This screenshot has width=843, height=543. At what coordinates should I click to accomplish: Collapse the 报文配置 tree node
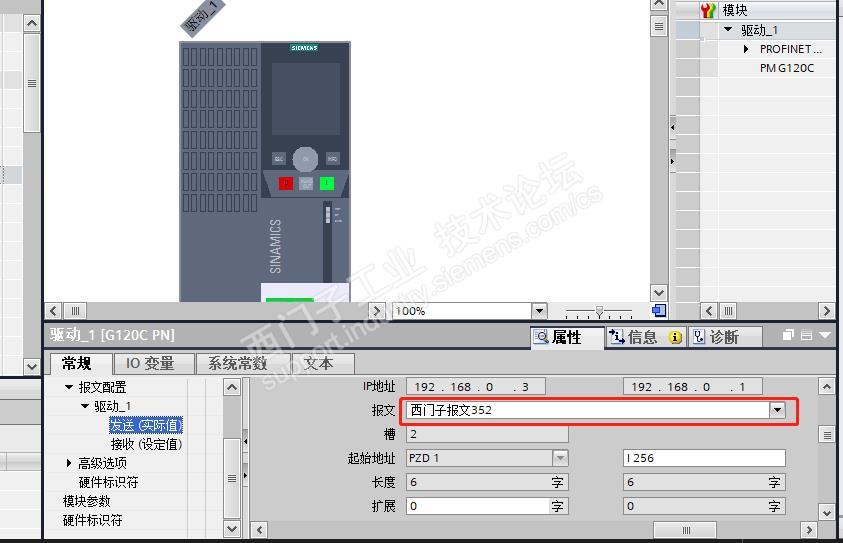click(69, 387)
